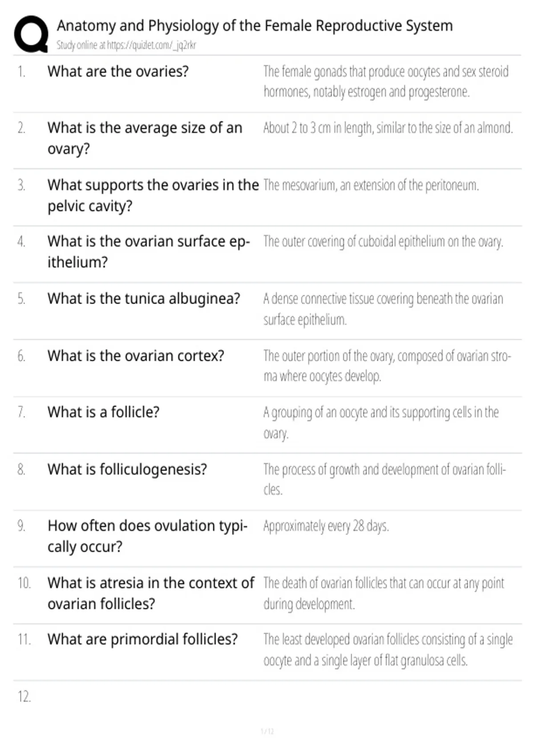The image size is (534, 756).
Task: Open the quizlet.com study link
Action: point(126,45)
